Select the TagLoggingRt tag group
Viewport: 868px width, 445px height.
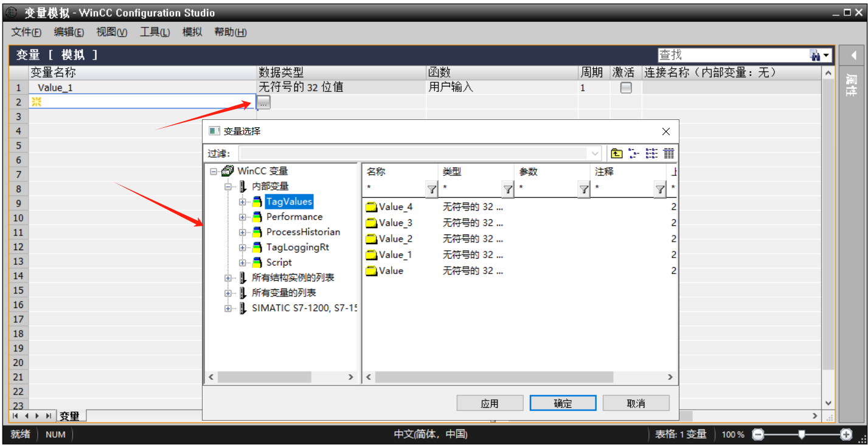pyautogui.click(x=297, y=247)
